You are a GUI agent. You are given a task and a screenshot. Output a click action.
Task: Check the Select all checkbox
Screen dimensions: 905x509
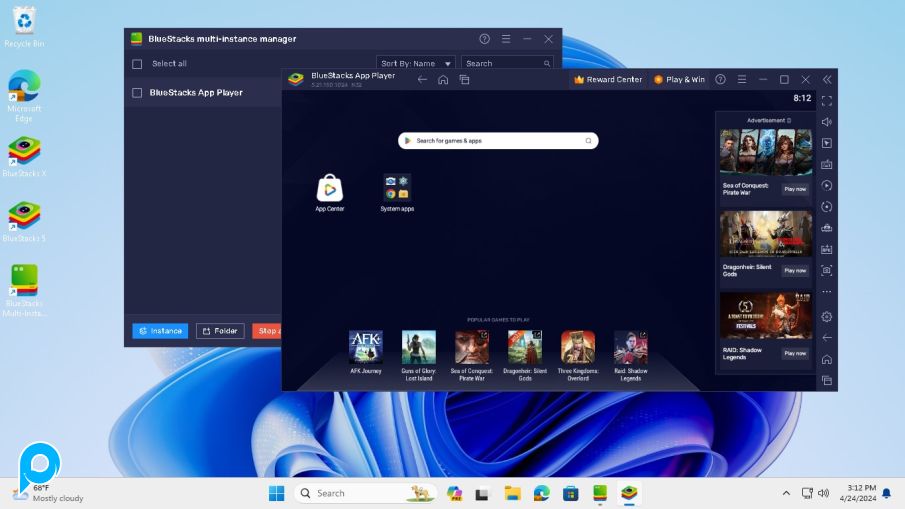[x=137, y=64]
